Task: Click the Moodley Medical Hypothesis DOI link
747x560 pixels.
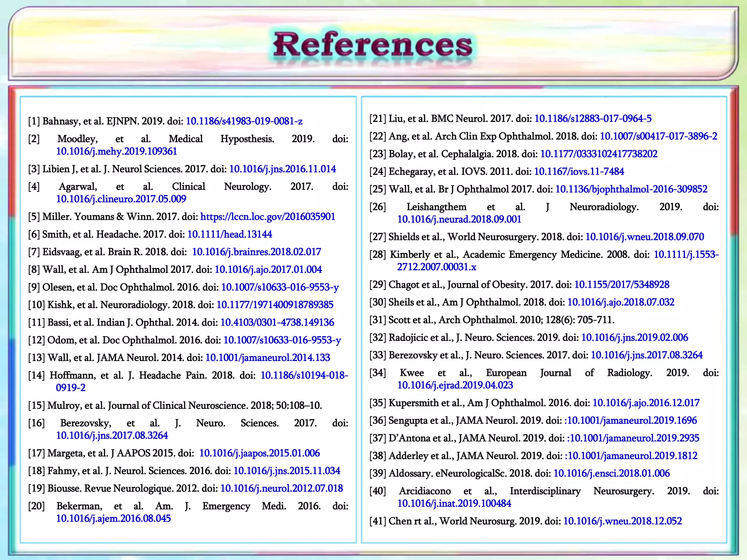Action: click(116, 151)
